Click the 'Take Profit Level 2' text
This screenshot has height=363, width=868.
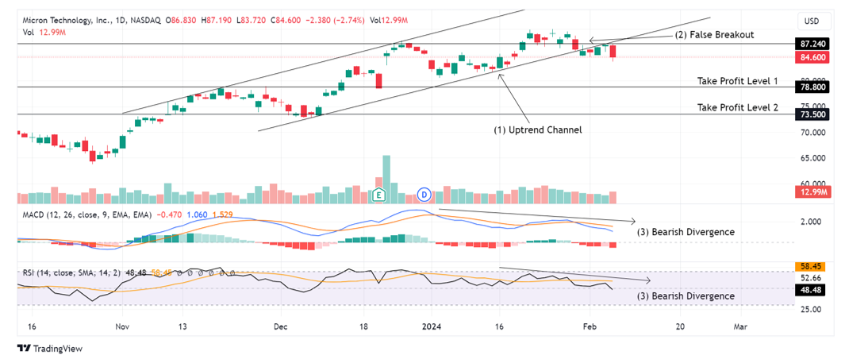pos(737,107)
